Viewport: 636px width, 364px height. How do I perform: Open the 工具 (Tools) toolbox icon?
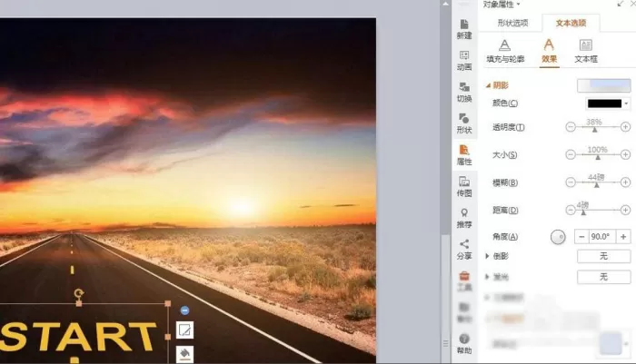464,281
